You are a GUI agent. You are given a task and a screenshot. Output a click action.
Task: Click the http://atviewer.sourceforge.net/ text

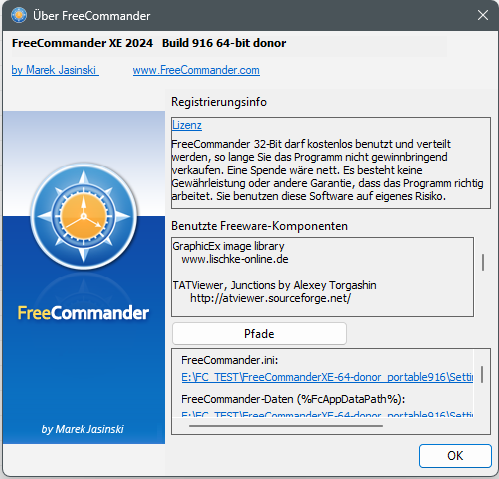(x=270, y=298)
